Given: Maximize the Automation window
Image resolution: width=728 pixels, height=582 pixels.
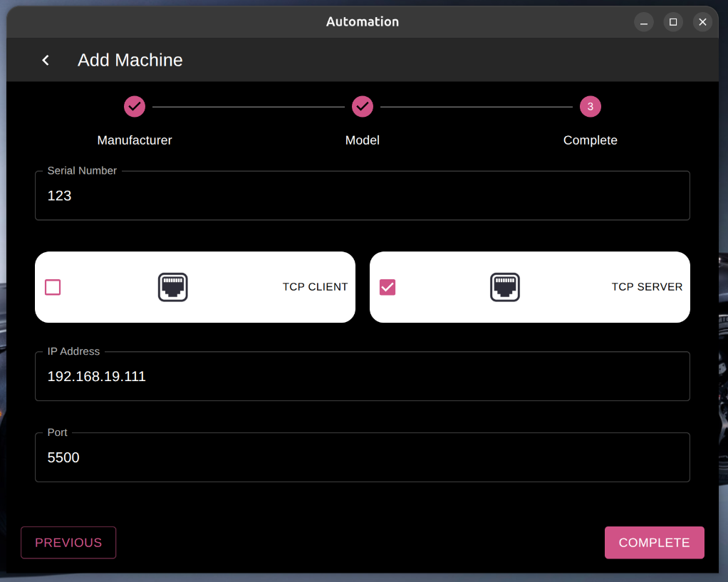Looking at the screenshot, I should tap(673, 22).
